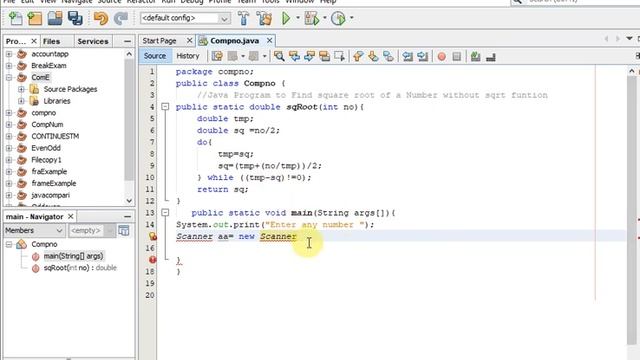
Task: Open the Start Page tab
Action: tap(159, 41)
